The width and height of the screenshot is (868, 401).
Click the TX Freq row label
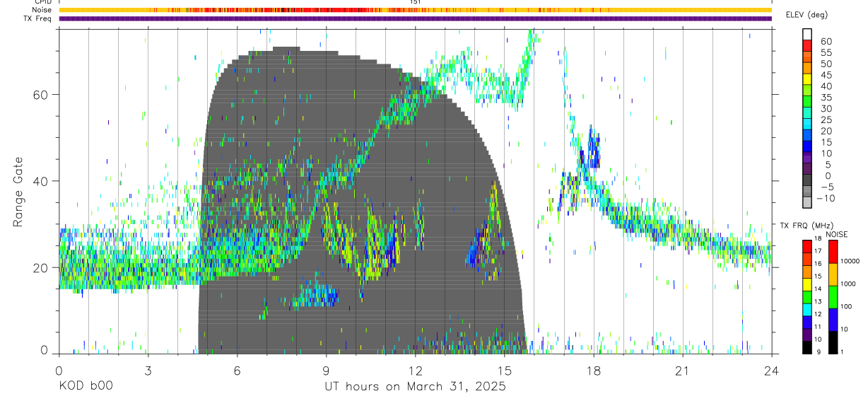pyautogui.click(x=37, y=18)
